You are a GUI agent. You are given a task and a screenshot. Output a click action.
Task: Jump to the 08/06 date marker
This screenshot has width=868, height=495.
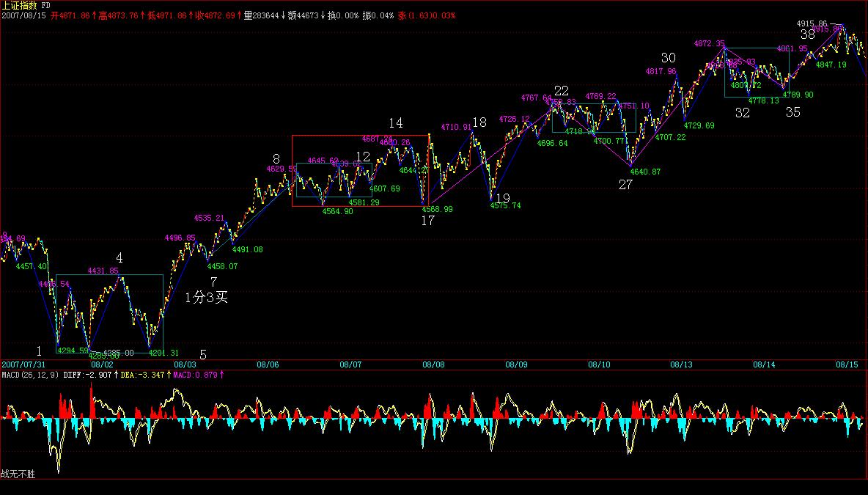[x=268, y=364]
